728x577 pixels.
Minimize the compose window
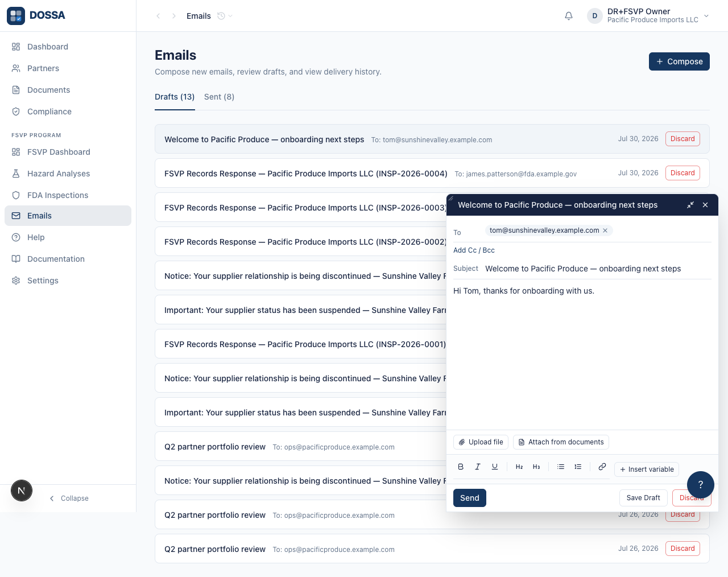tap(690, 205)
